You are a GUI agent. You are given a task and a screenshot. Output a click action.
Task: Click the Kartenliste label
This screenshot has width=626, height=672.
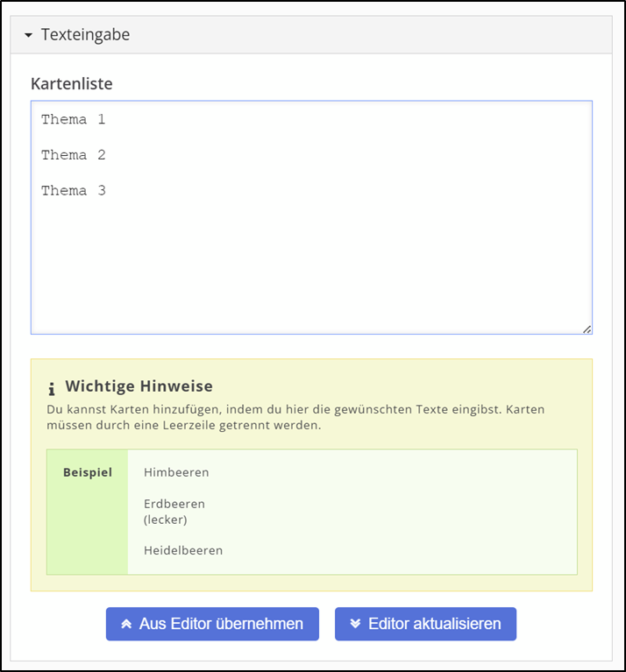click(72, 84)
